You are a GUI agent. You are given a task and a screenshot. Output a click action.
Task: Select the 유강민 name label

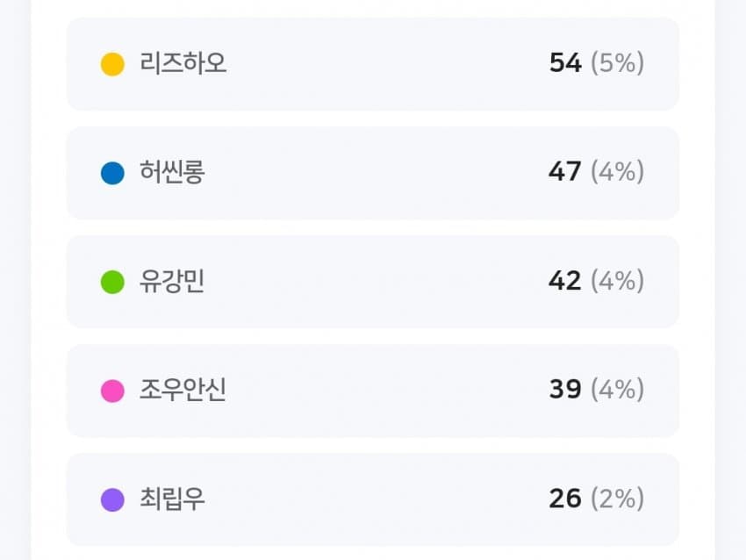172,281
